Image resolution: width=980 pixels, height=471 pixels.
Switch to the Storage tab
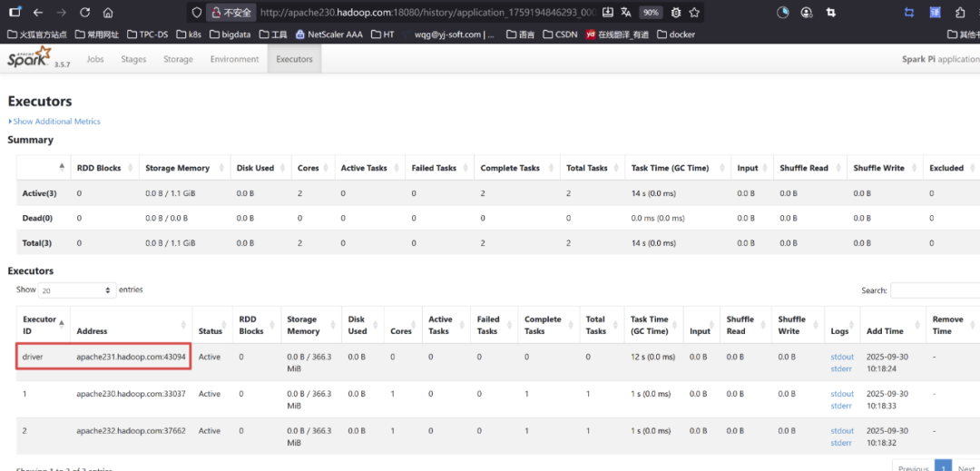click(178, 59)
